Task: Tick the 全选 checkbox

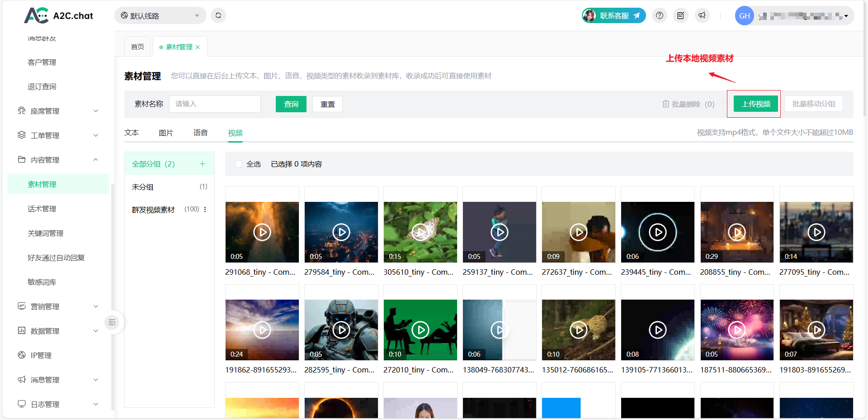Action: (239, 164)
